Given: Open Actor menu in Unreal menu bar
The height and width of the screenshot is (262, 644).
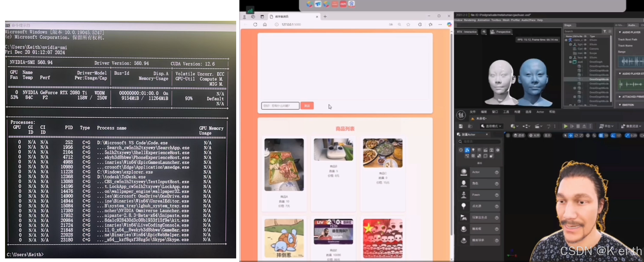Looking at the screenshot, I should (540, 112).
